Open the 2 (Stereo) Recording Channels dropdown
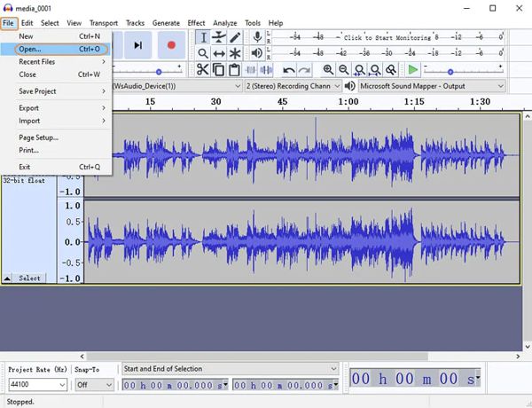The height and width of the screenshot is (408, 532). (293, 86)
